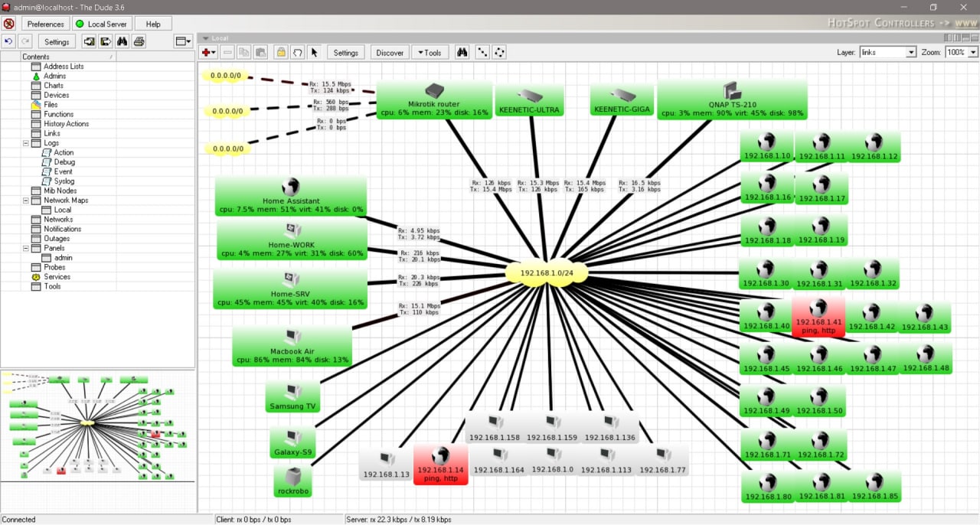
Task: Click Settings in the map toolbar
Action: 346,53
